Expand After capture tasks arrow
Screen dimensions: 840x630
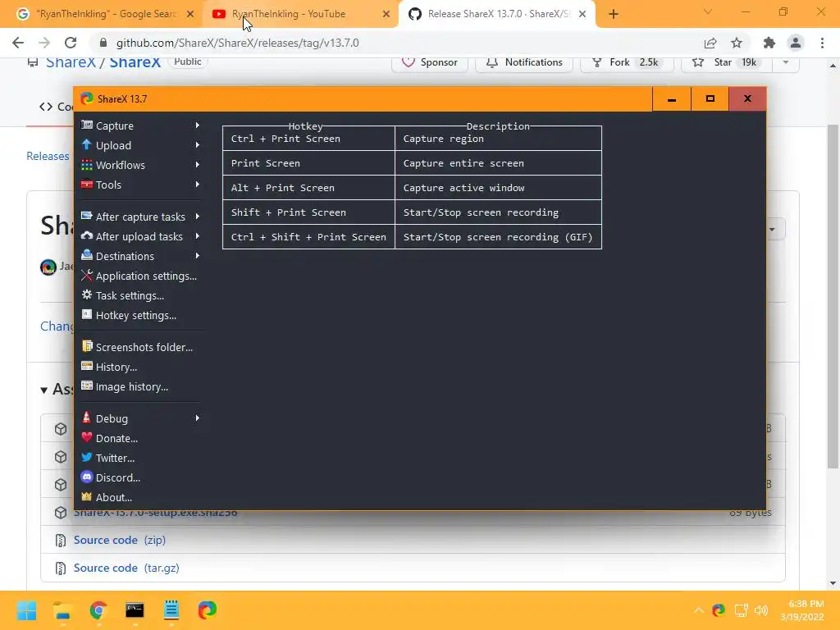click(198, 217)
